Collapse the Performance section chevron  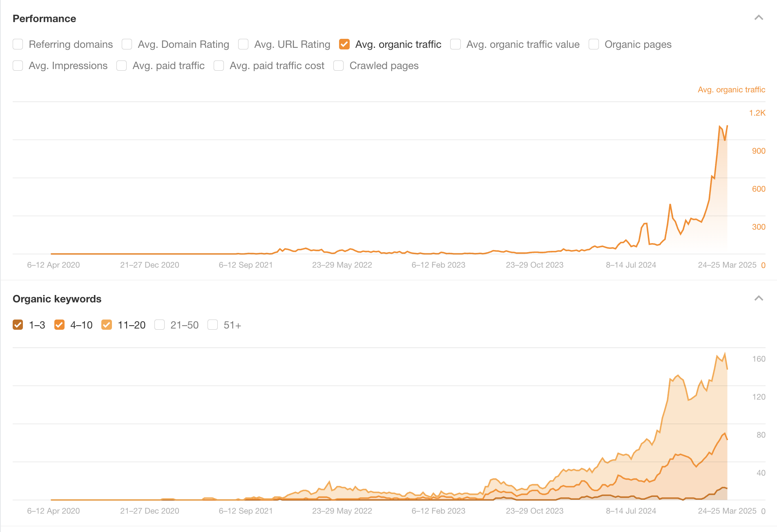tap(758, 18)
